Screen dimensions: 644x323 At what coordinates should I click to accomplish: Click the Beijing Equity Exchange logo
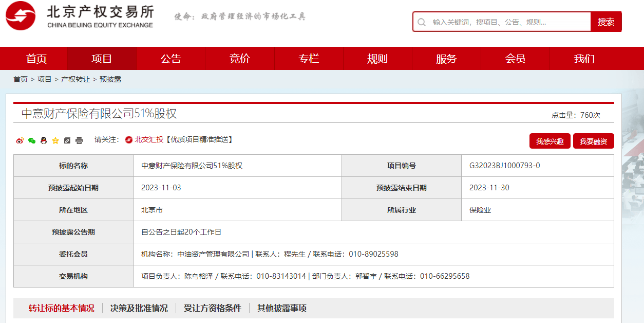(x=80, y=16)
